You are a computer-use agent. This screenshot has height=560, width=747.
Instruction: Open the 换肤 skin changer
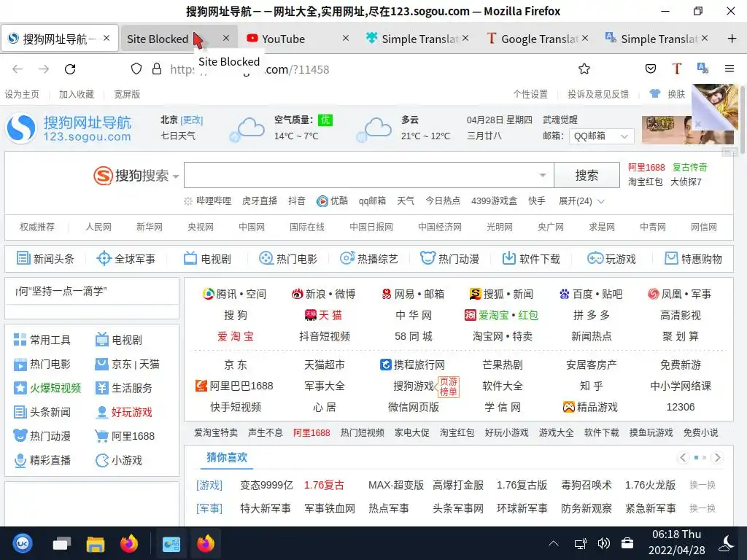667,94
